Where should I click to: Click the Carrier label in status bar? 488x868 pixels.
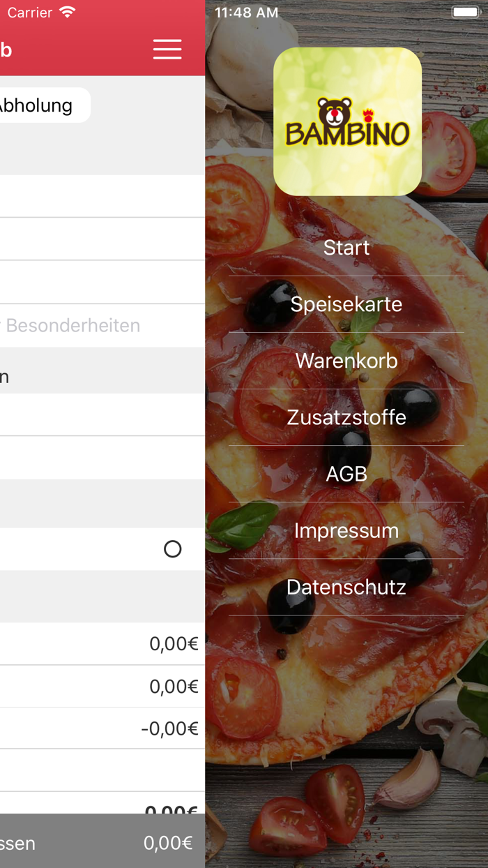(x=29, y=13)
